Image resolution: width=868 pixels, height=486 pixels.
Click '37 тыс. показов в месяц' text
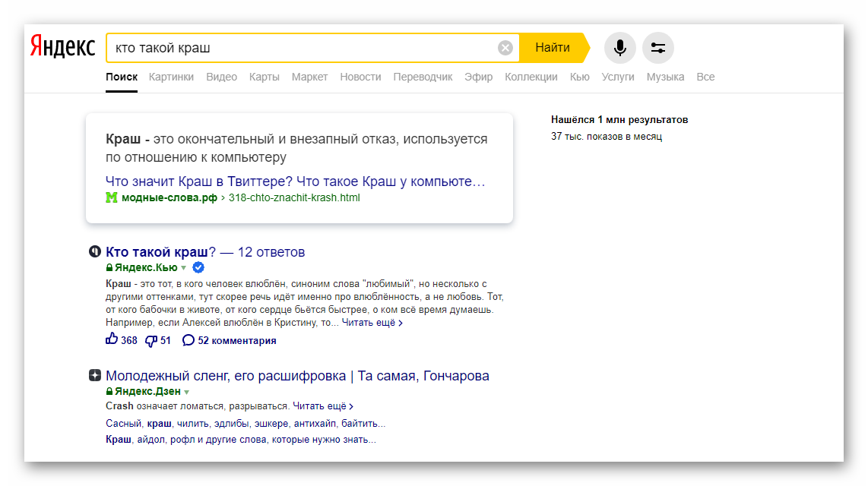tap(607, 137)
